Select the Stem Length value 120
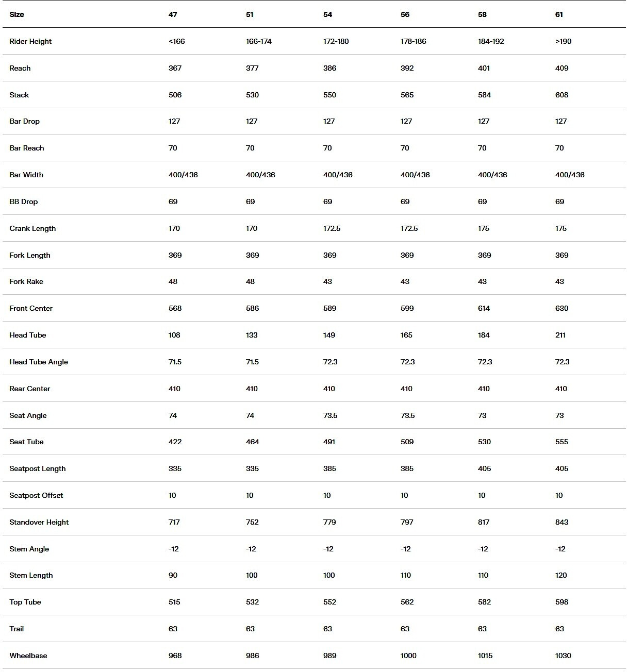 click(x=561, y=575)
